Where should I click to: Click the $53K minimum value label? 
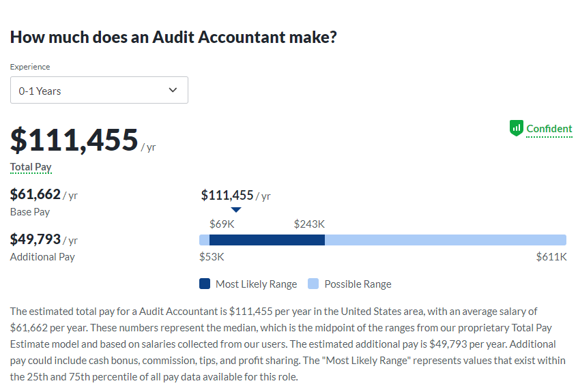tap(212, 257)
